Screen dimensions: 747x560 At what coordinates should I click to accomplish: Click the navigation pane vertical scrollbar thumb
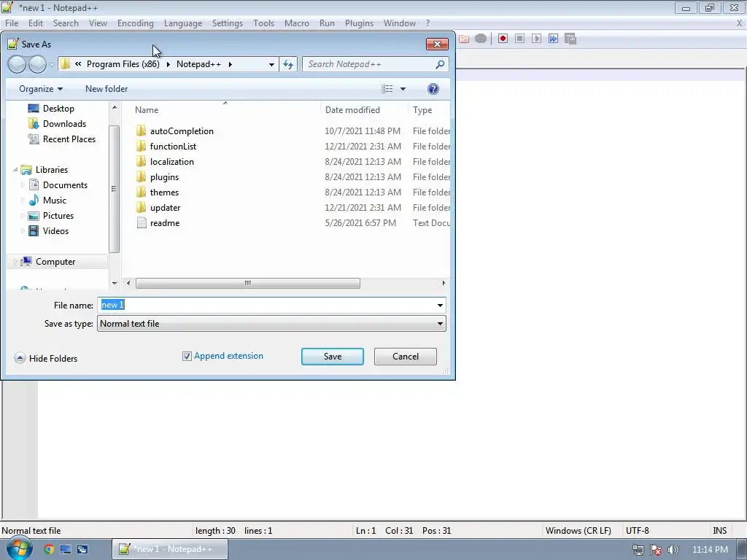coord(115,189)
